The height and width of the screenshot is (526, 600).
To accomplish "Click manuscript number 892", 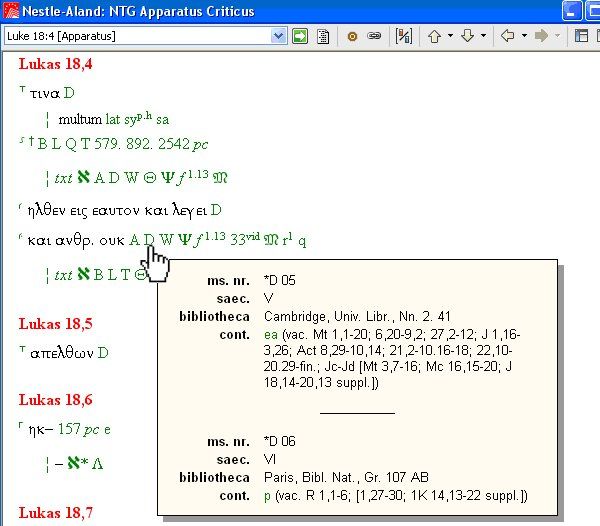I will coord(139,144).
